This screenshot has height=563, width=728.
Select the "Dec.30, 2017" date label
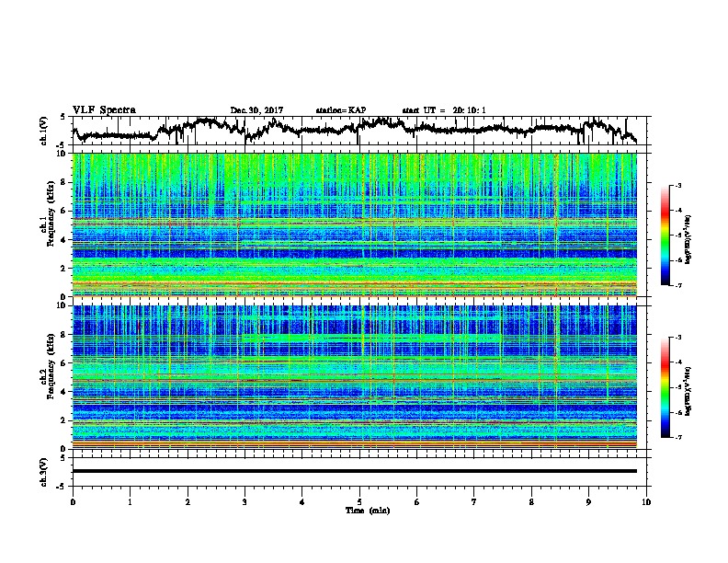click(256, 110)
